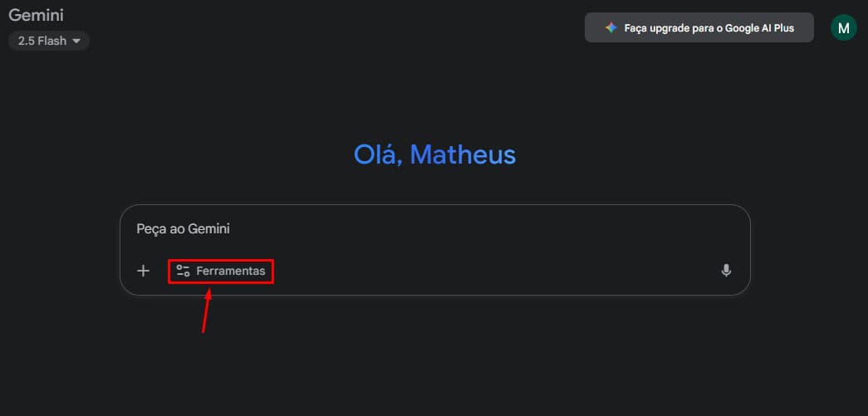868x416 pixels.
Task: Click the caret arrow next to 2.5 Flash
Action: tap(76, 41)
